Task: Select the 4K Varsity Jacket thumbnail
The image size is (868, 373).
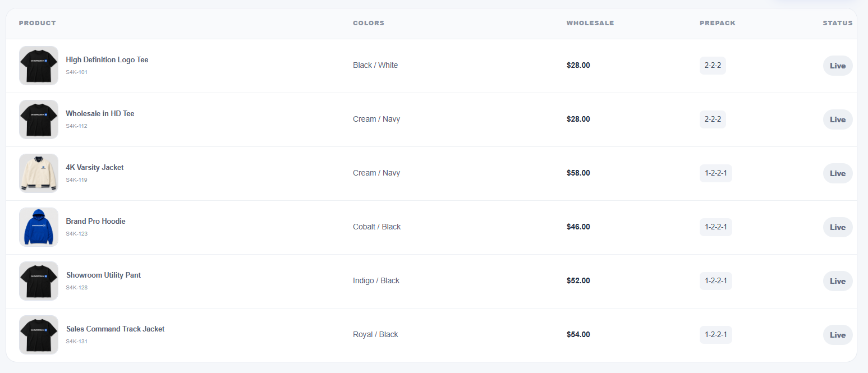Action: (x=39, y=173)
